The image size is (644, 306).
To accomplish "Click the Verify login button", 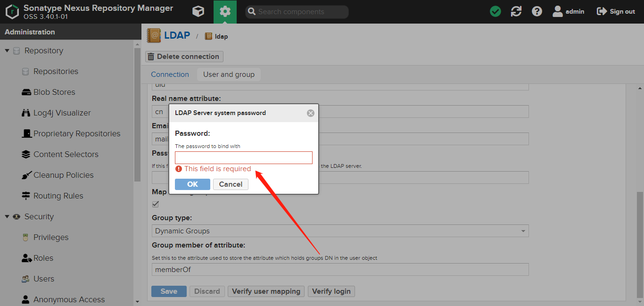I will (x=331, y=291).
